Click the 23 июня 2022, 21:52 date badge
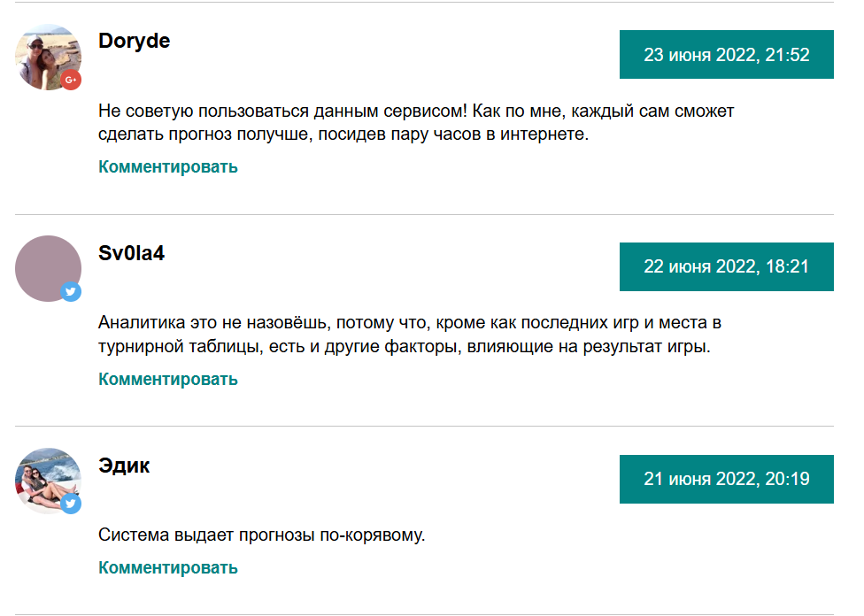 coord(726,55)
